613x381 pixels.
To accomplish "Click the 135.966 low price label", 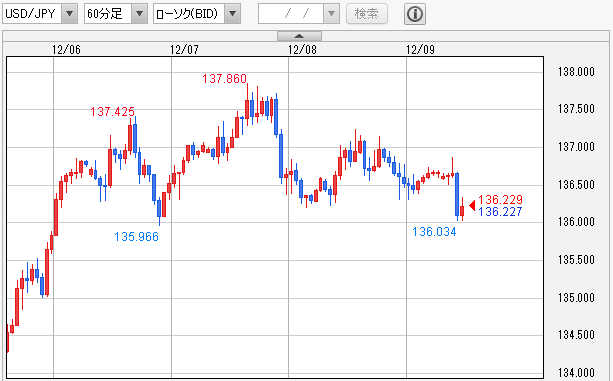I will click(x=136, y=236).
